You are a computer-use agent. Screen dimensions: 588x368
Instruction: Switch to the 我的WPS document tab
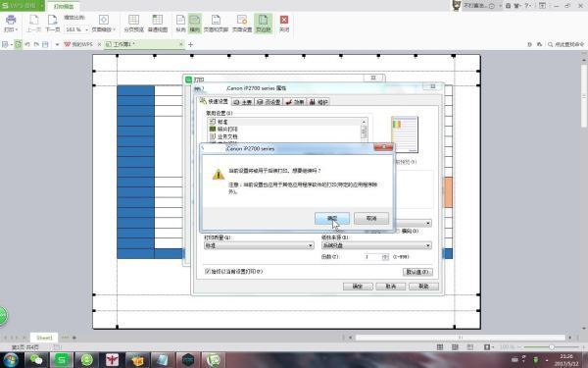coord(78,44)
